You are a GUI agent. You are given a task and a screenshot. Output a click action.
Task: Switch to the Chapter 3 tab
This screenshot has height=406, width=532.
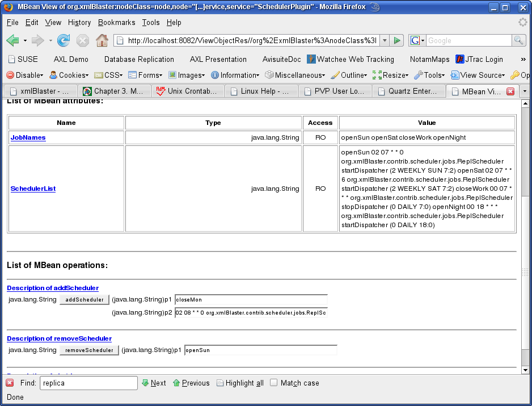click(x=114, y=91)
